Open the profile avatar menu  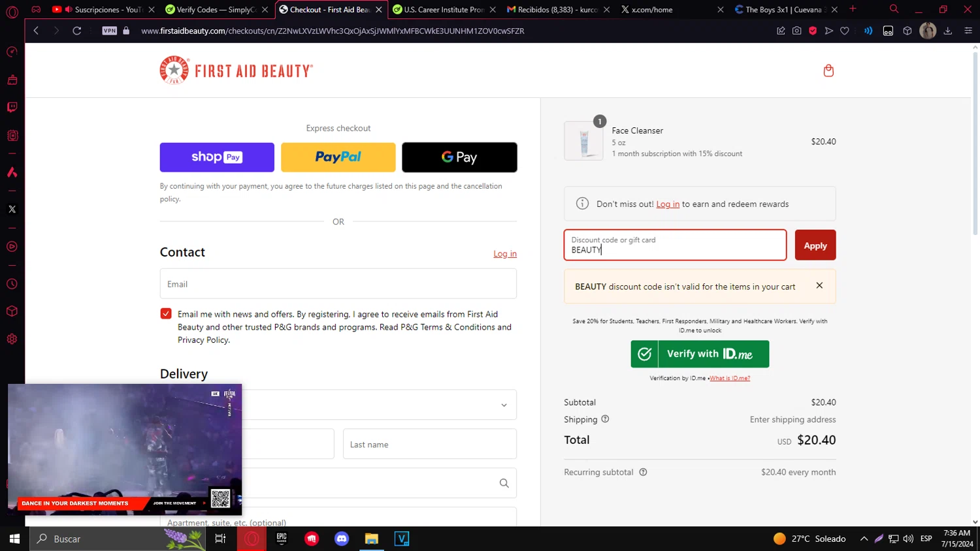[928, 31]
